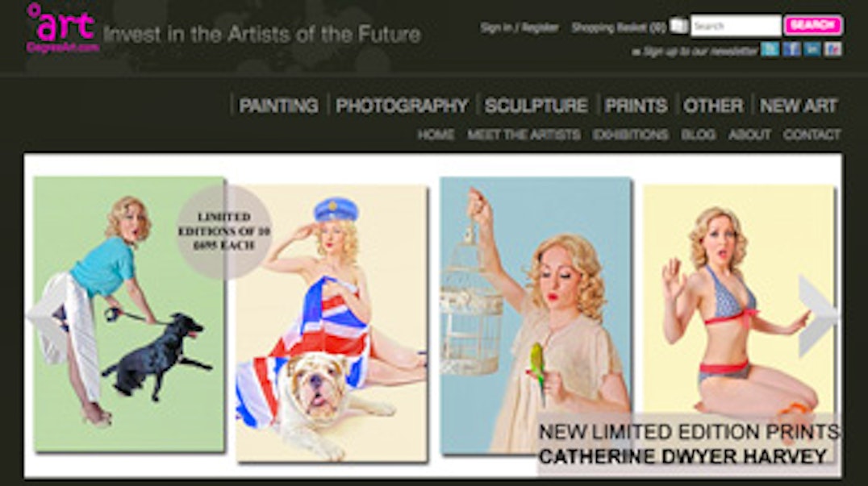Image resolution: width=868 pixels, height=486 pixels.
Task: Click the shopping basket icon
Action: 678,26
